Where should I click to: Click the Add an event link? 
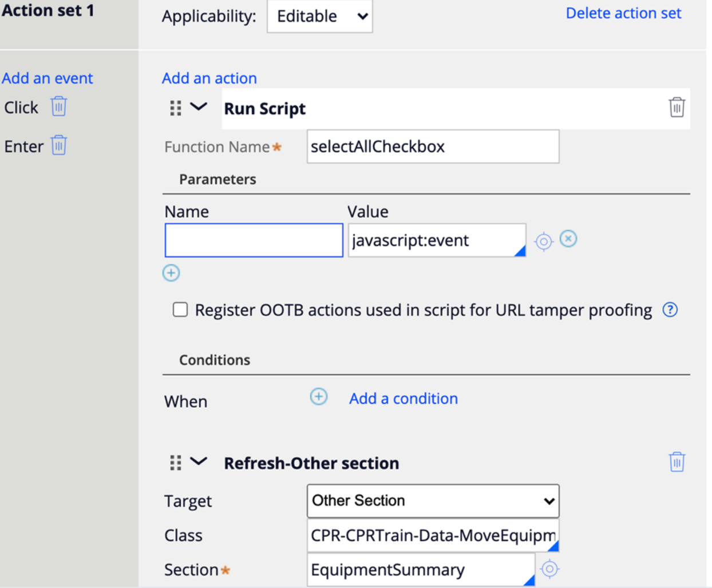click(48, 78)
